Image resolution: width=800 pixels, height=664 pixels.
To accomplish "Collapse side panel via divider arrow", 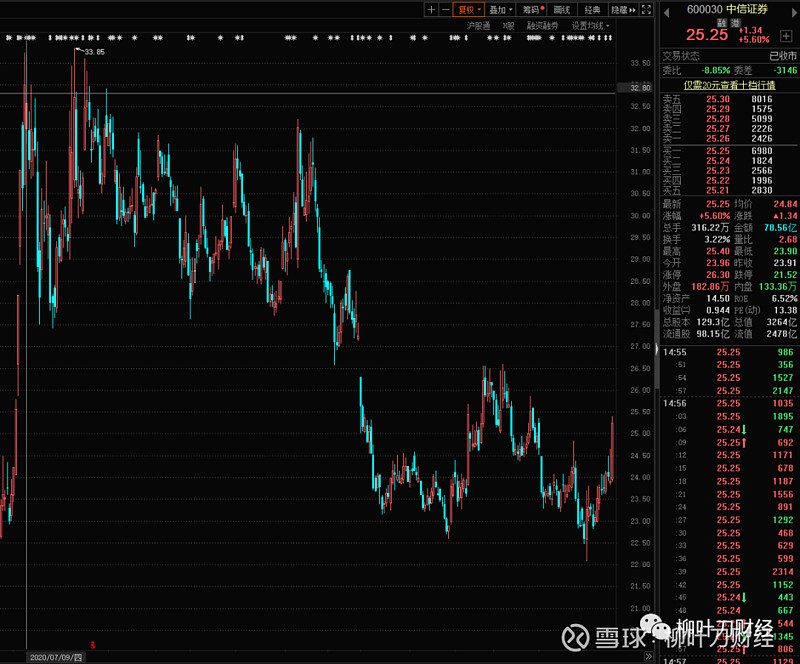I will click(657, 349).
